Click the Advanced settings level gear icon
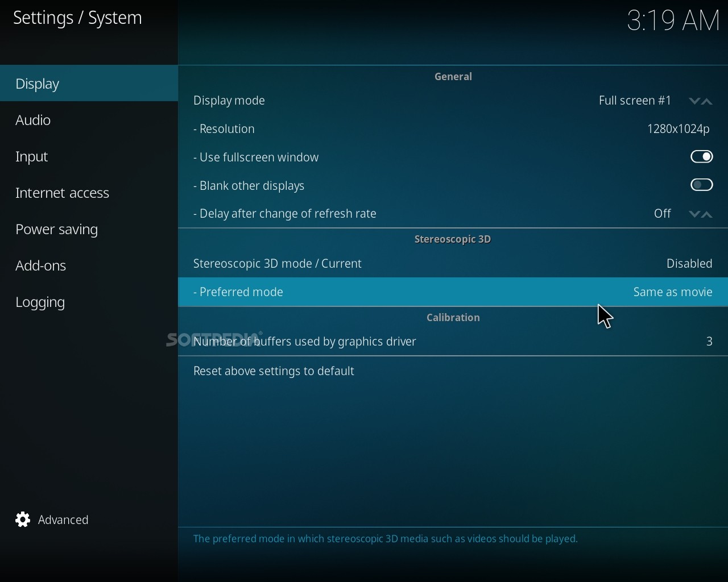728x582 pixels. (x=23, y=519)
